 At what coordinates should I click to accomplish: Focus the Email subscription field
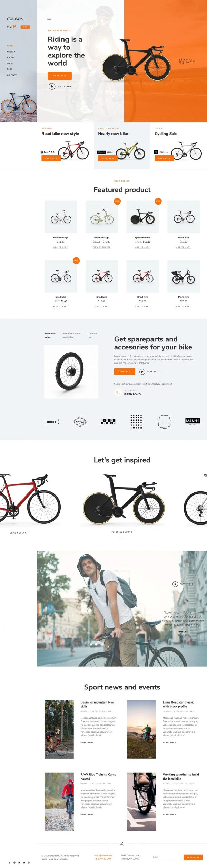[167, 857]
